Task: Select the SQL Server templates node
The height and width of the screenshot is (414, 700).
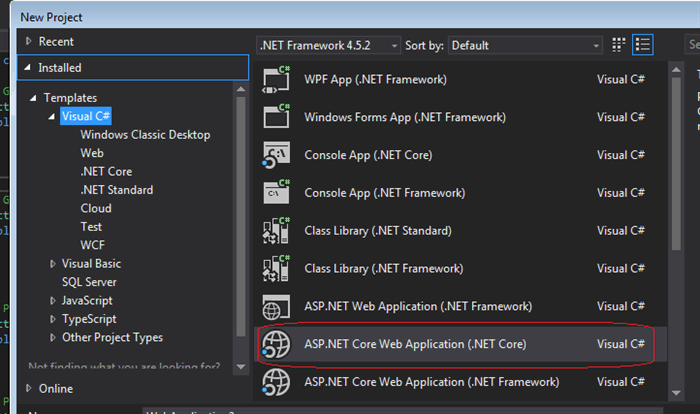Action: pos(89,282)
